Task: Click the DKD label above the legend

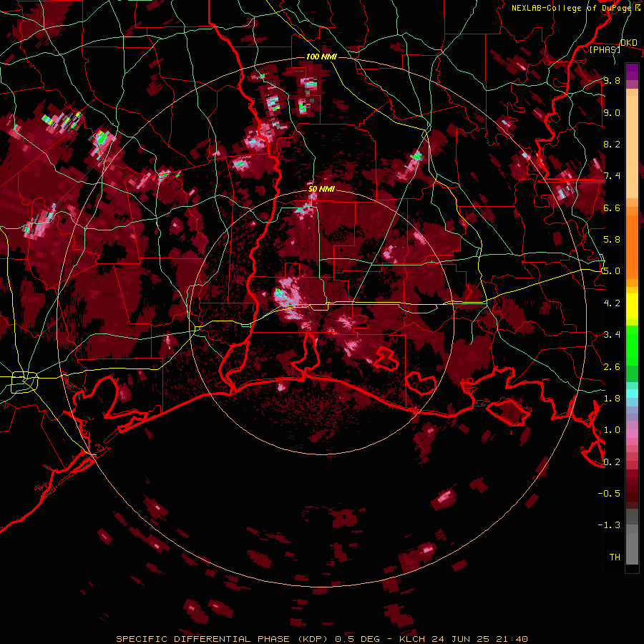Action: (x=629, y=42)
